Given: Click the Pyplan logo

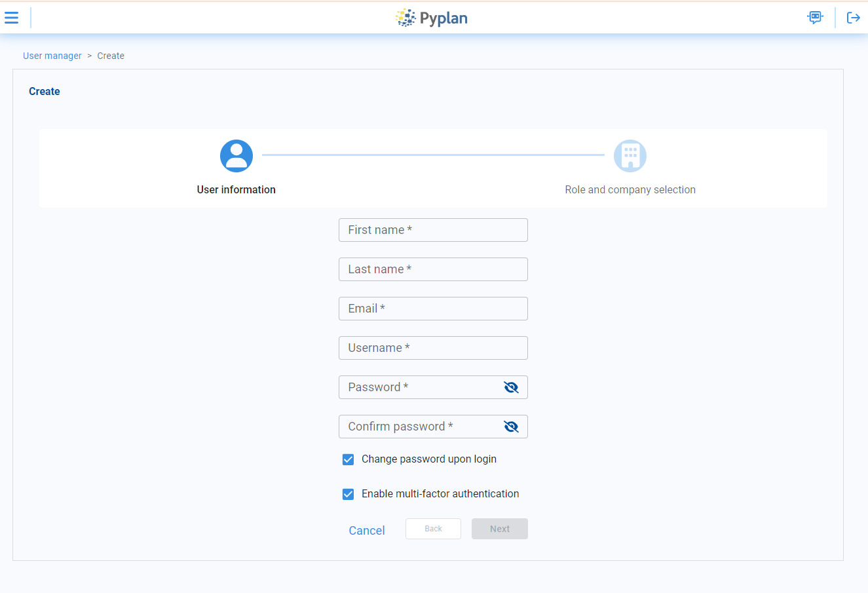Looking at the screenshot, I should (432, 18).
